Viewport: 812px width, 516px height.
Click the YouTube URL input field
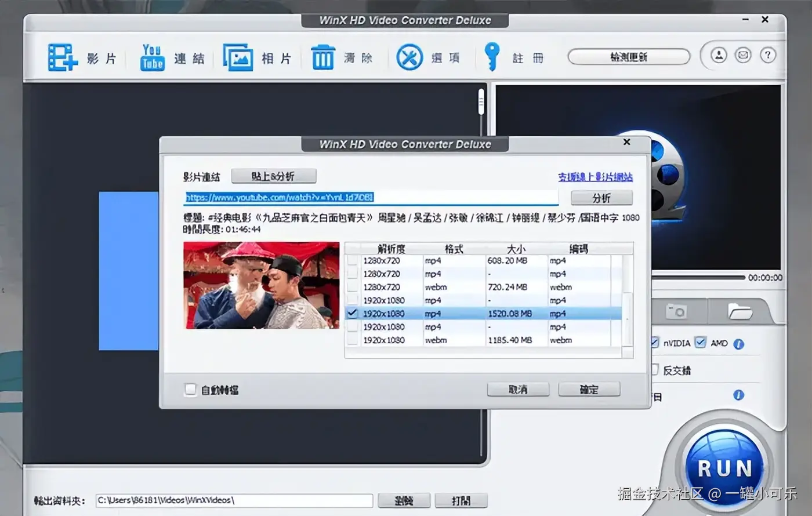[371, 197]
